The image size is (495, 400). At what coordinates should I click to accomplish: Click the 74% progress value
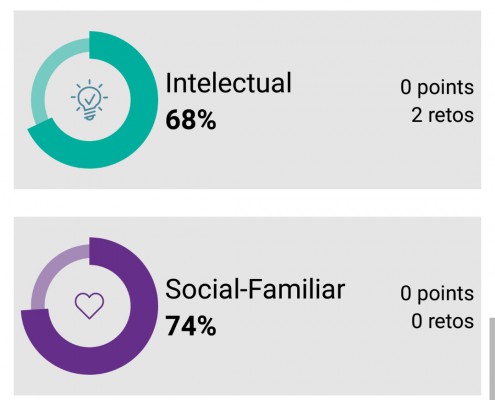(x=191, y=326)
